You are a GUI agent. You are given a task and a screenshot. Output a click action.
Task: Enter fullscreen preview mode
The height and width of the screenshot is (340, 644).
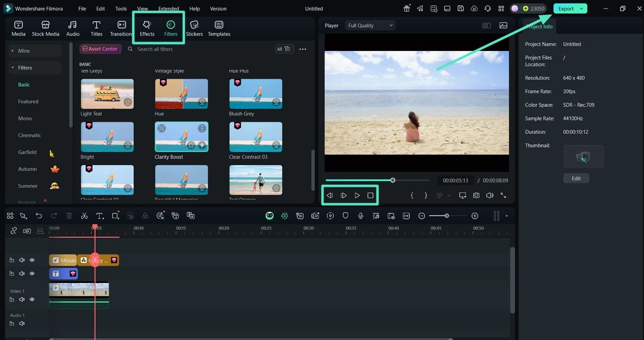point(503,195)
